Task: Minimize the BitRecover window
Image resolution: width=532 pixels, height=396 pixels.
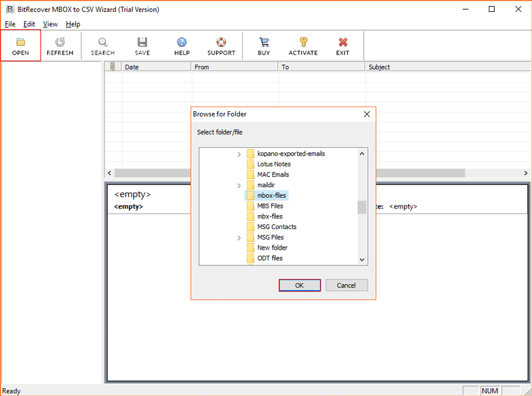Action: pos(465,9)
